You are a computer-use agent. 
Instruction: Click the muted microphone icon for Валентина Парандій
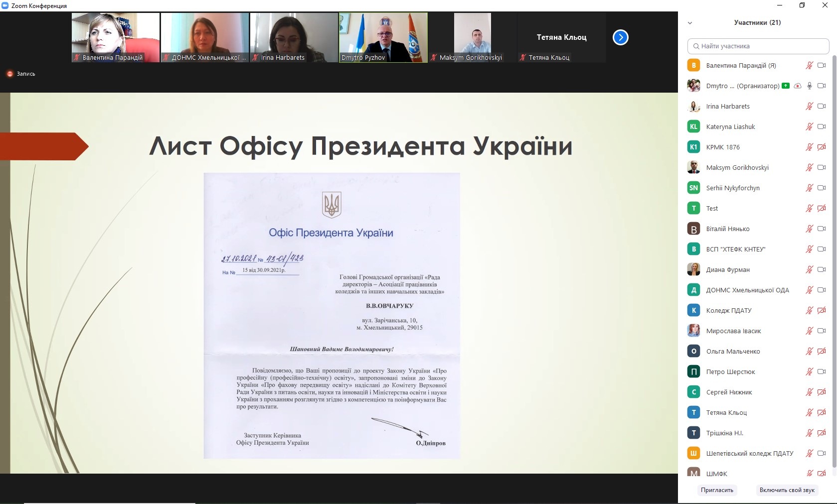tap(809, 65)
